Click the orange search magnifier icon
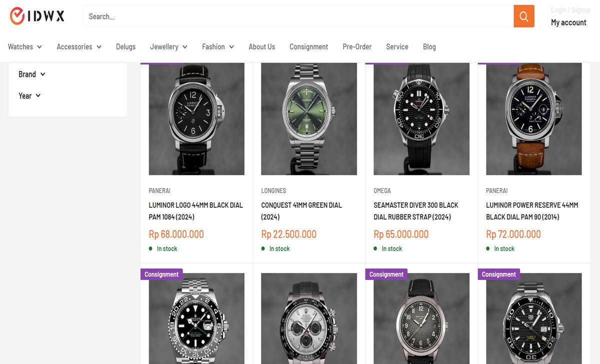Viewport: 600px width, 364px height. [x=523, y=16]
